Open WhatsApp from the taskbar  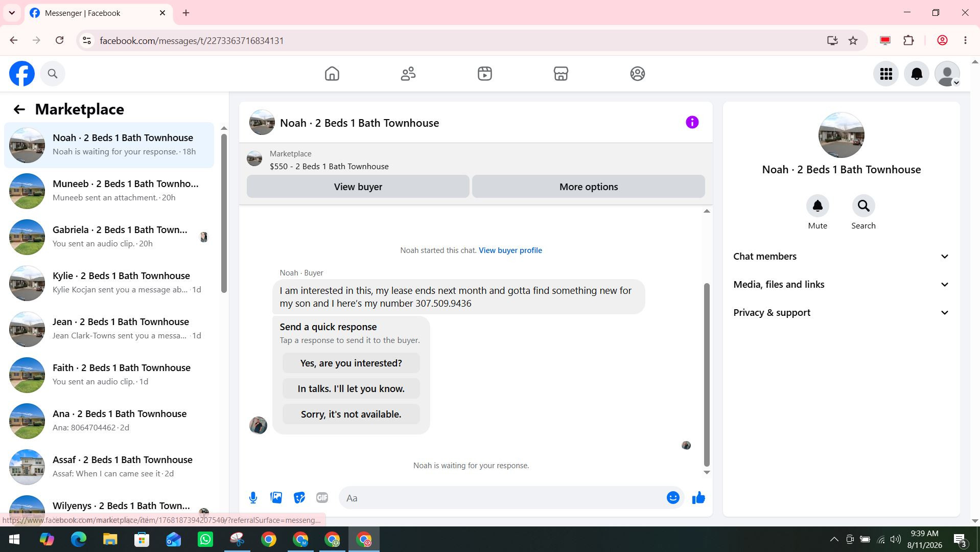(205, 540)
